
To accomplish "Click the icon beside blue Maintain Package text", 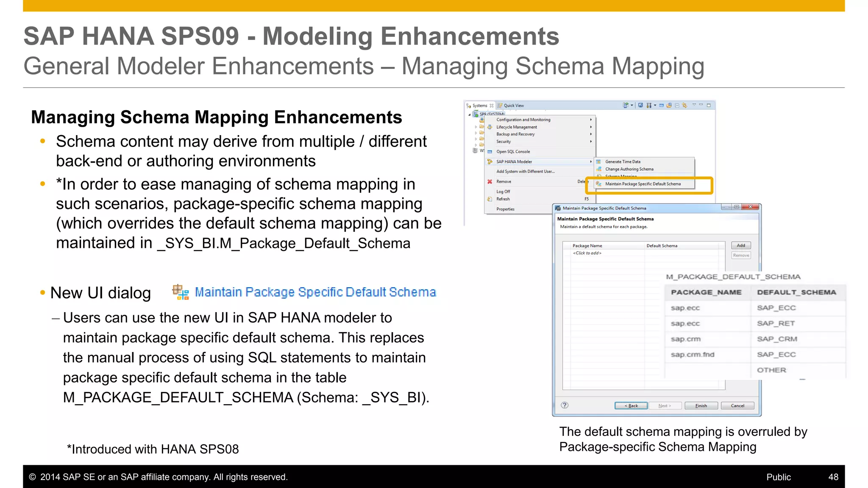I will [x=181, y=292].
